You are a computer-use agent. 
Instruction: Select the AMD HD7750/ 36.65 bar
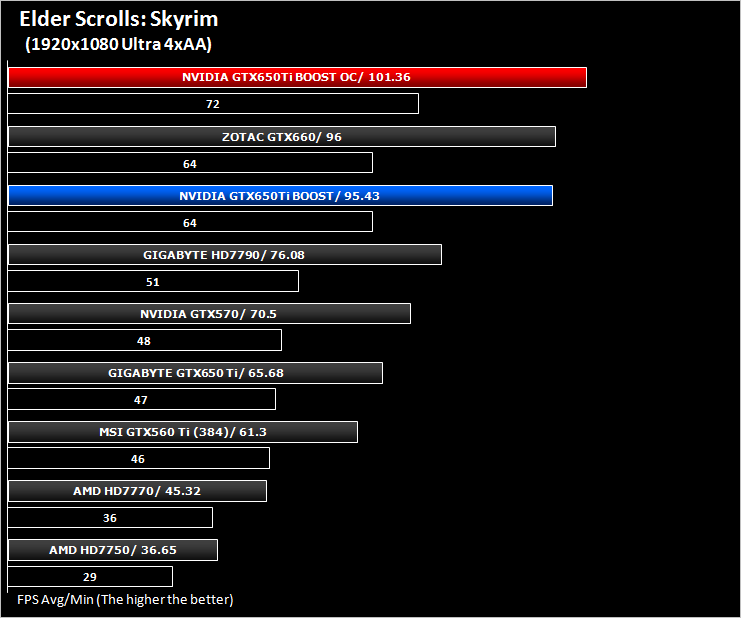pyautogui.click(x=113, y=550)
